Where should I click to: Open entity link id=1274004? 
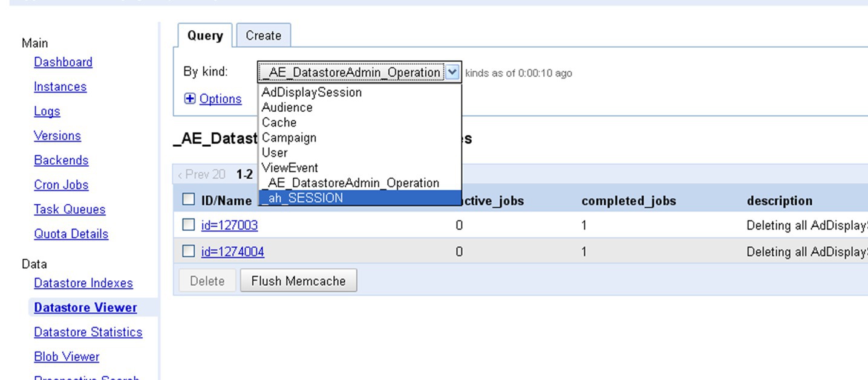(x=232, y=251)
